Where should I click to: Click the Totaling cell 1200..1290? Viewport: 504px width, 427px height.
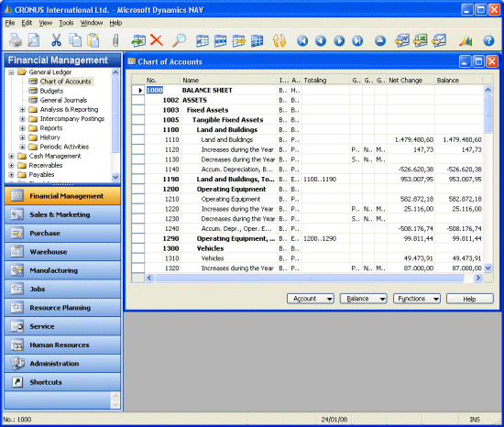coord(325,239)
